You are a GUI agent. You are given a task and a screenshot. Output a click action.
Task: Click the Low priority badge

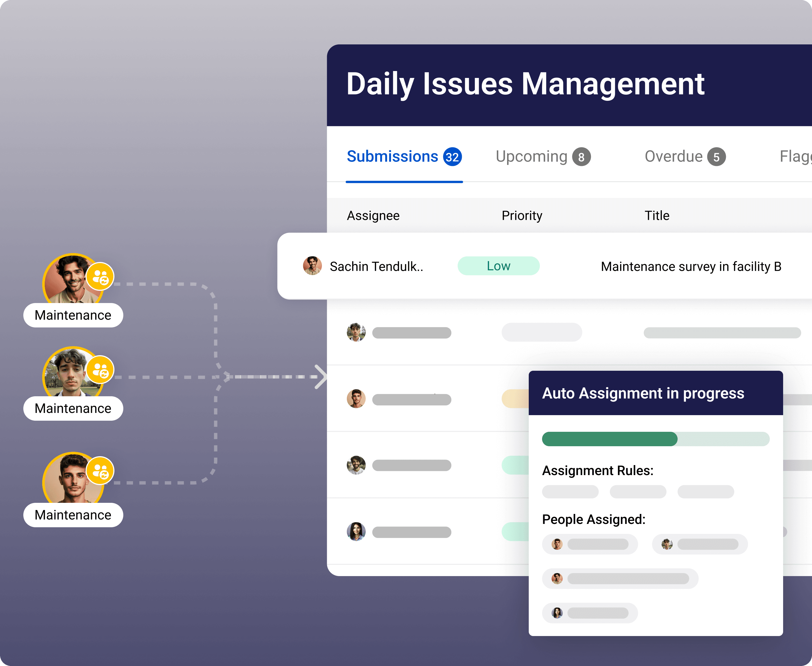pyautogui.click(x=498, y=266)
